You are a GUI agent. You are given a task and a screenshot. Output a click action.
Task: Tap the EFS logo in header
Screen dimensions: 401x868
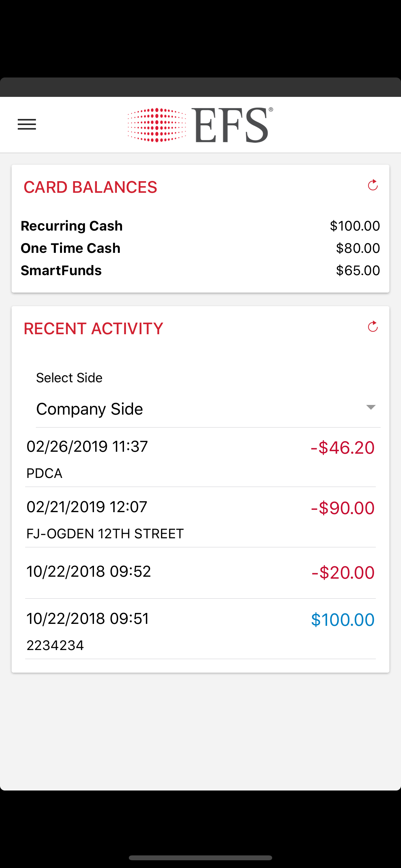(x=200, y=125)
